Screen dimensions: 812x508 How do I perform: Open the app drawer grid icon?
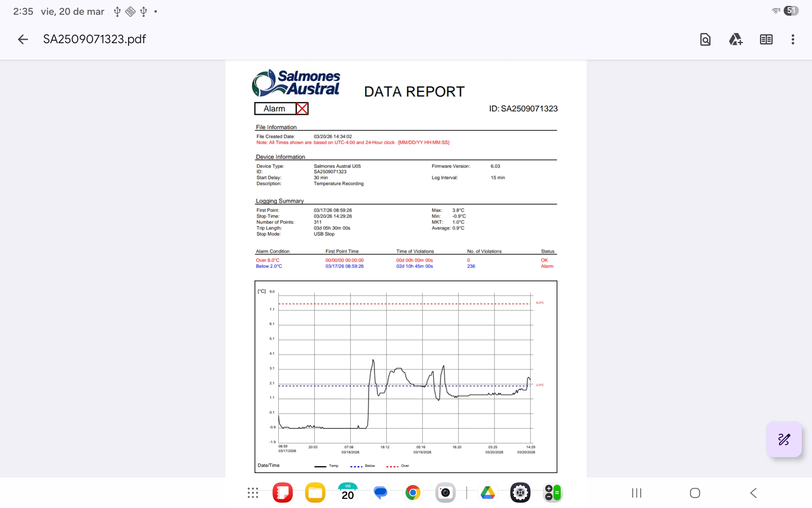(x=252, y=492)
